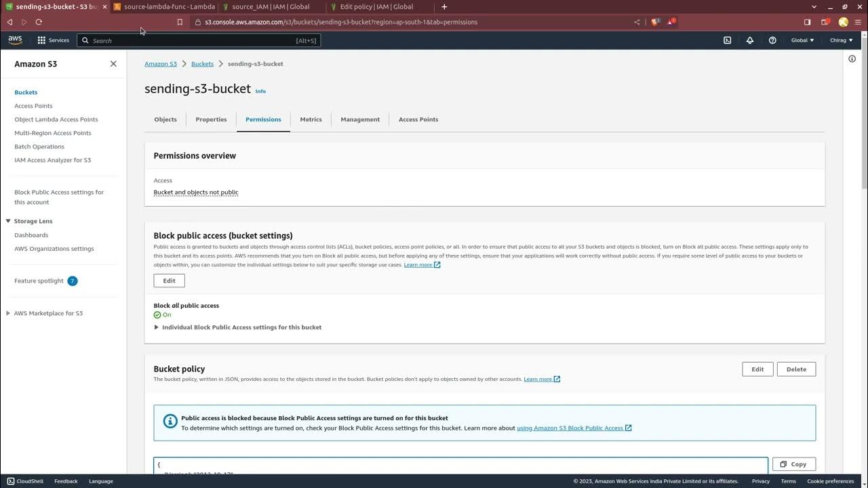Screen dimensions: 868x488
Task: Open Storage Lens Dashboards
Action: [31, 235]
